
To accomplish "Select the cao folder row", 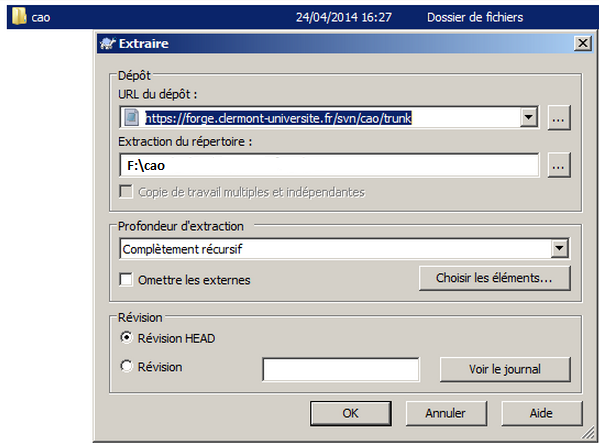I will click(x=303, y=17).
